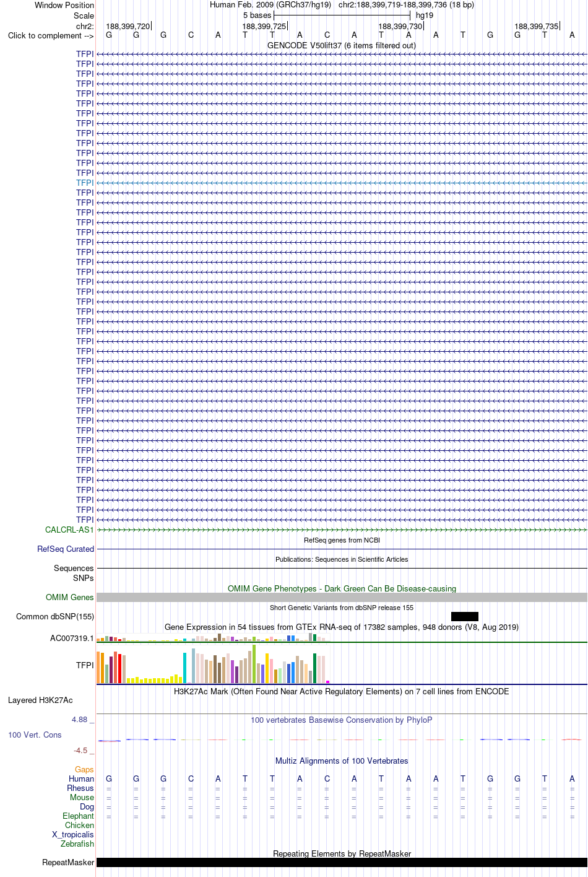Select the Rhesus alignment row label
Image resolution: width=588 pixels, height=877 pixels.
(80, 788)
